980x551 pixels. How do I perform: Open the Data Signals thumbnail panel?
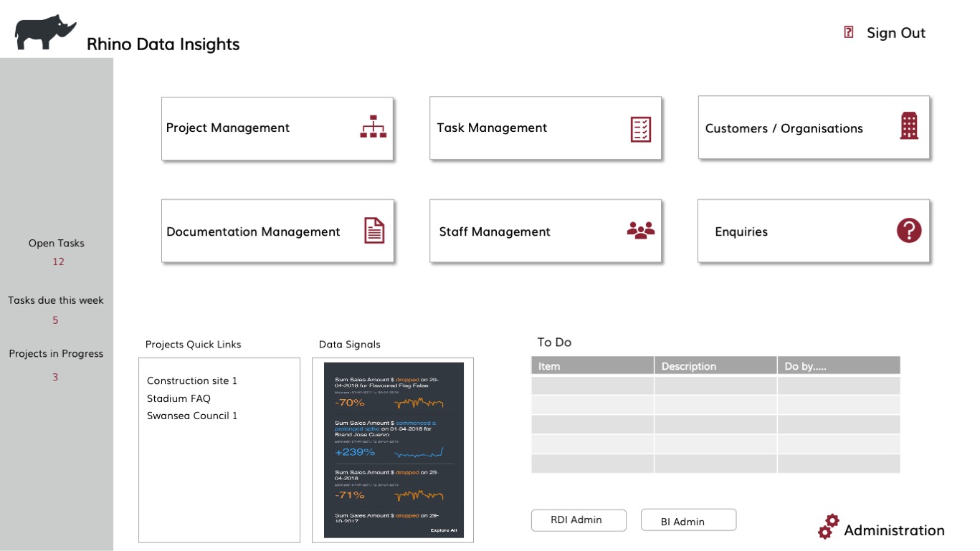[x=394, y=449]
